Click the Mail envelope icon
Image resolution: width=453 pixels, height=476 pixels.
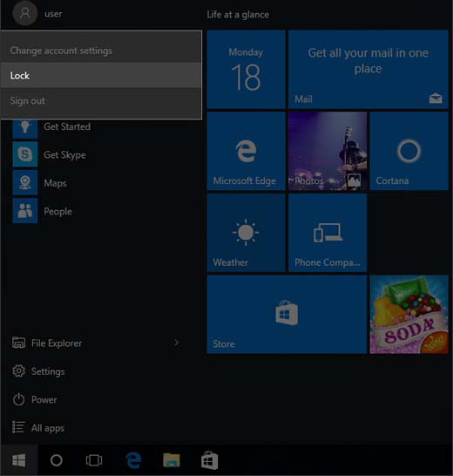(x=435, y=99)
